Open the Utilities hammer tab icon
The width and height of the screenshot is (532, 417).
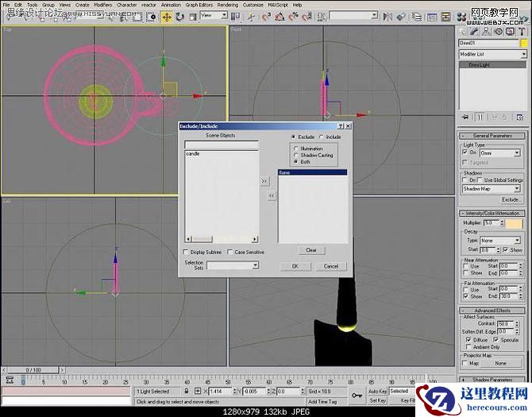(x=522, y=32)
